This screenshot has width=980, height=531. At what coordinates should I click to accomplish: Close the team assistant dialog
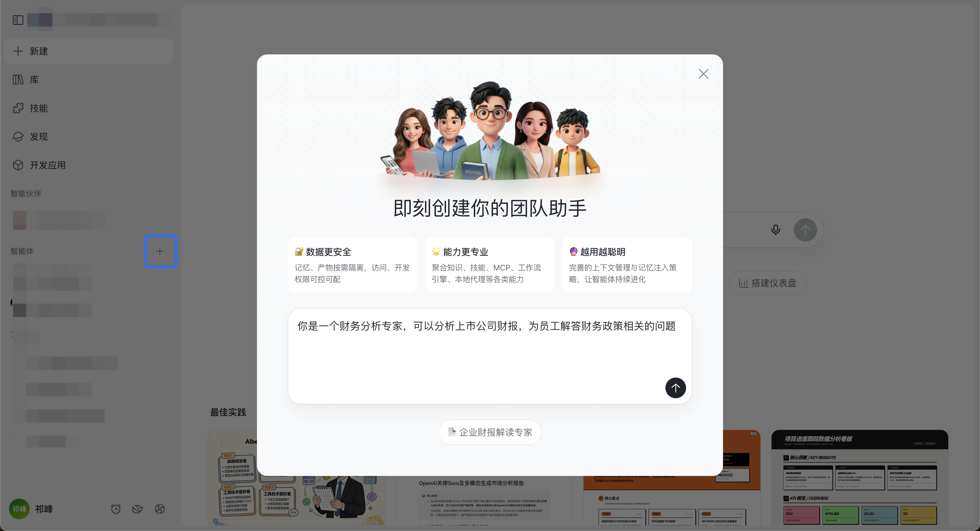point(703,74)
